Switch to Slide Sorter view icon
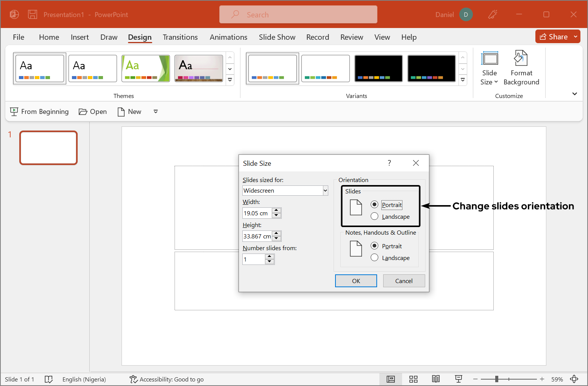This screenshot has width=588, height=386. 413,379
